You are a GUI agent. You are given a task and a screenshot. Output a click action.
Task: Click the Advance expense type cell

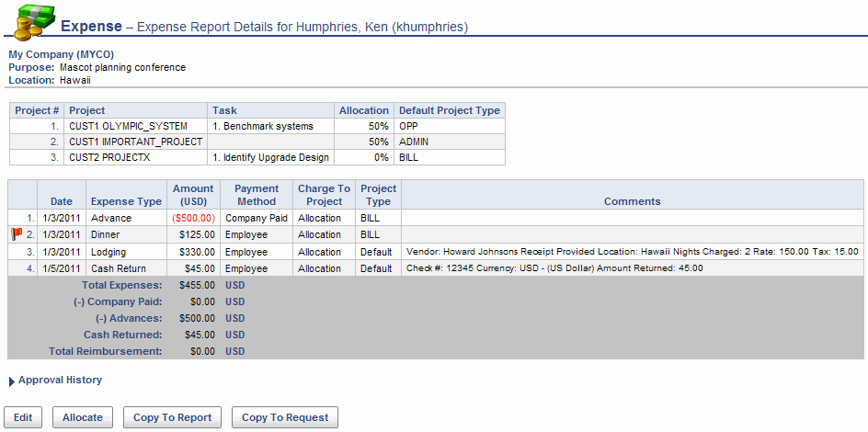point(126,218)
